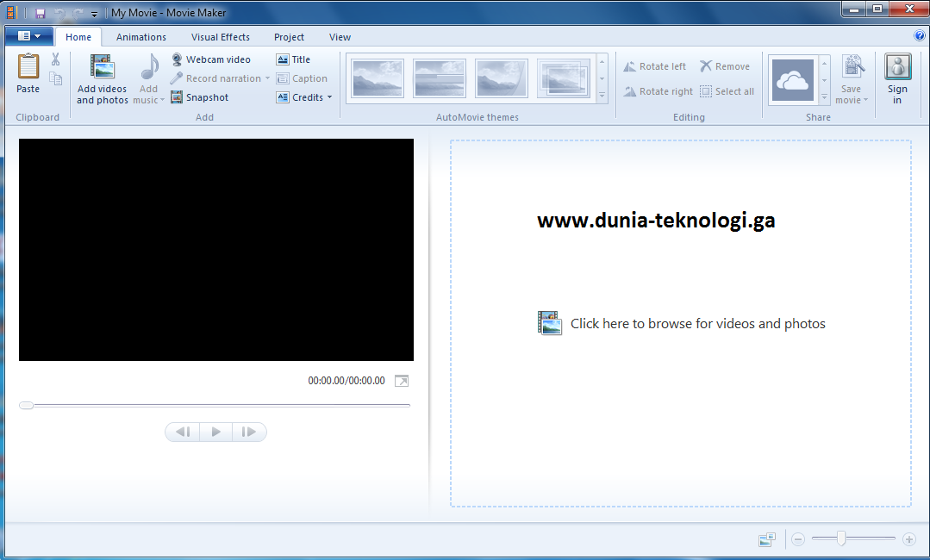This screenshot has height=560, width=930.
Task: Change thumbnail size icon in status bar
Action: click(x=767, y=539)
